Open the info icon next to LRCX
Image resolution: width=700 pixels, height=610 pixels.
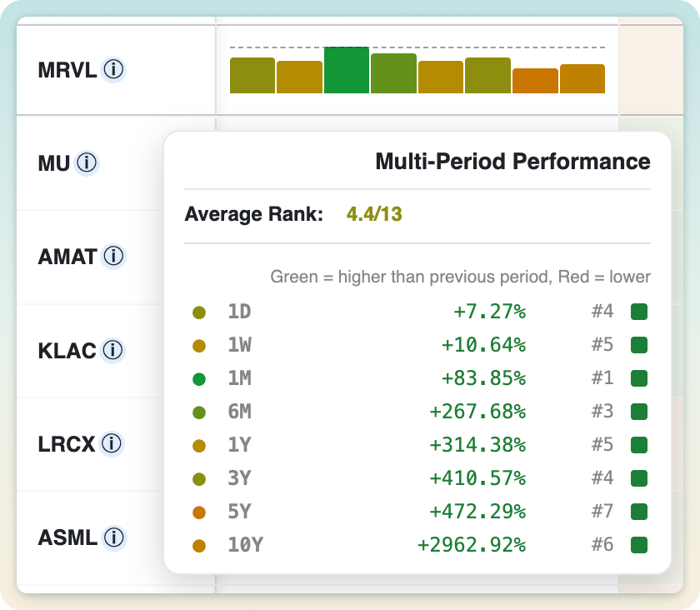click(111, 444)
